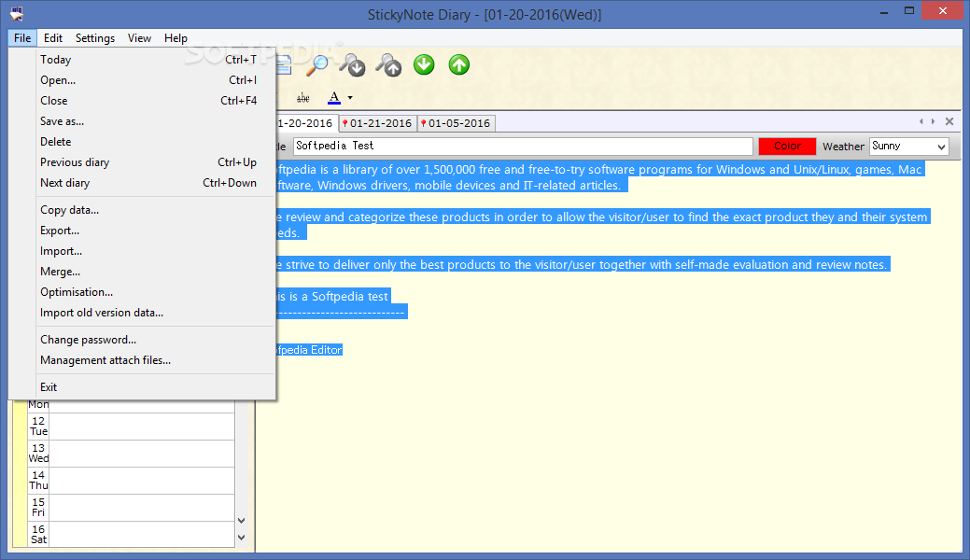Click the calendar row for 15 Fri
The height and width of the screenshot is (560, 970).
tap(131, 508)
